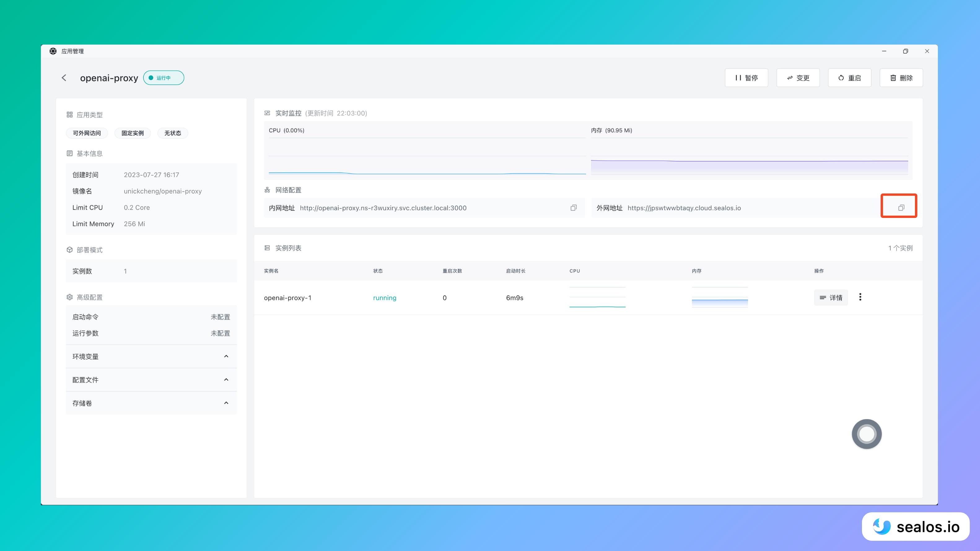Click the openai-proxy-1 instance CPU mini chart
Image resolution: width=980 pixels, height=551 pixels.
[597, 297]
